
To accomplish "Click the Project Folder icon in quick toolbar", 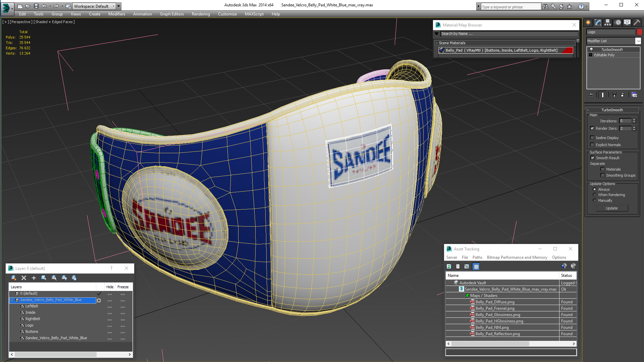I will tap(68, 6).
